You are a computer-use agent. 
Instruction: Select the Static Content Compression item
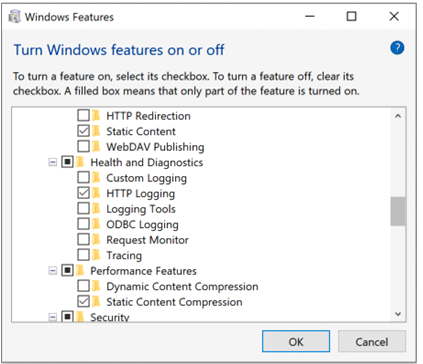[x=174, y=302]
